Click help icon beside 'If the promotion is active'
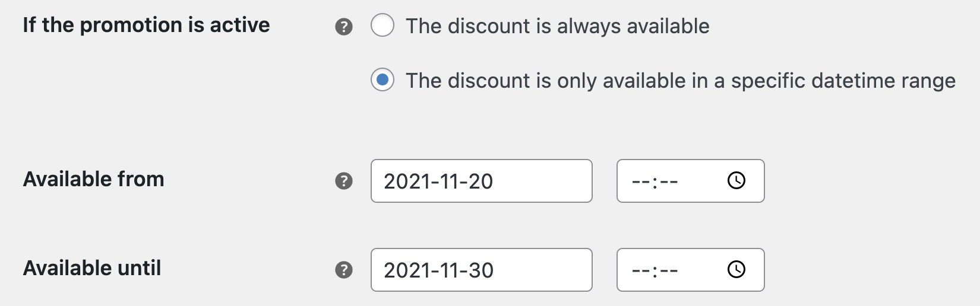The width and height of the screenshot is (980, 306). point(344,27)
